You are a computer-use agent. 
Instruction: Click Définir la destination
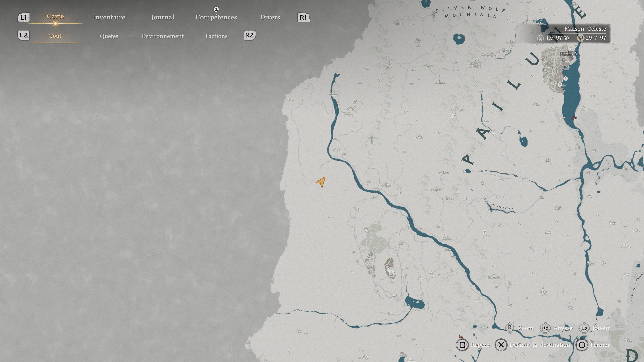540,345
